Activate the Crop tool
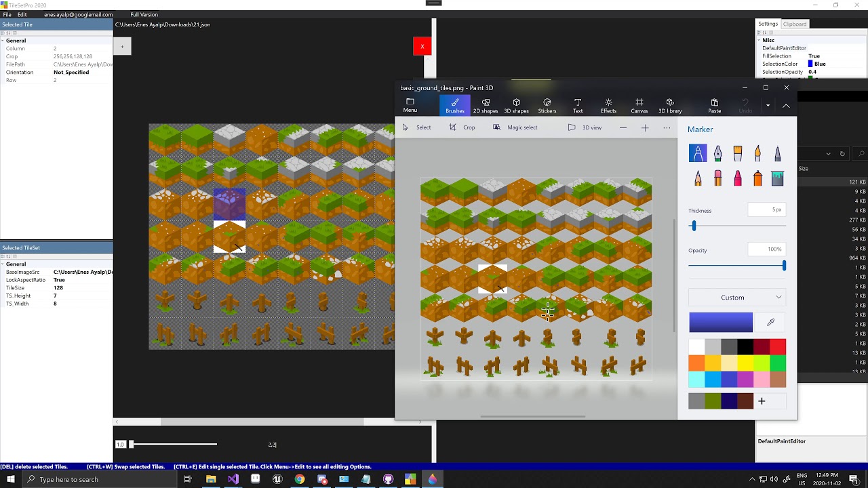The width and height of the screenshot is (868, 488). point(462,127)
